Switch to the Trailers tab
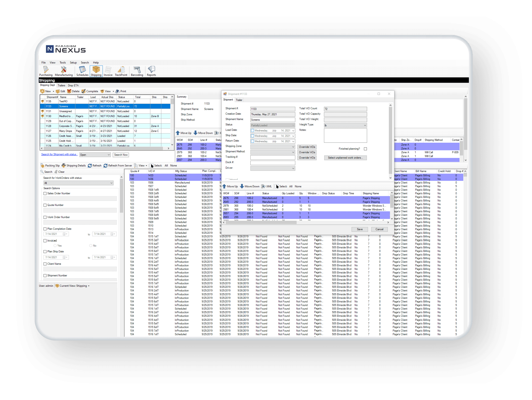This screenshot has width=532, height=400. pyautogui.click(x=61, y=85)
